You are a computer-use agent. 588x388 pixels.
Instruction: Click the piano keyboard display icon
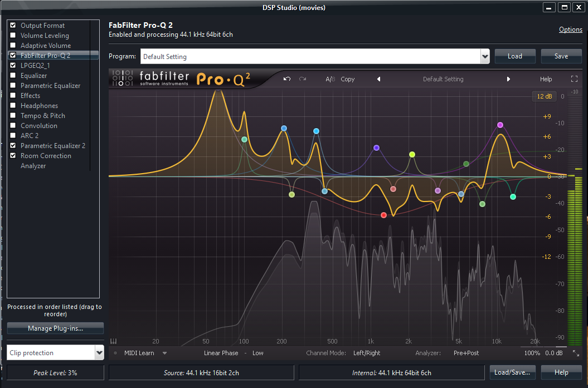pyautogui.click(x=113, y=341)
